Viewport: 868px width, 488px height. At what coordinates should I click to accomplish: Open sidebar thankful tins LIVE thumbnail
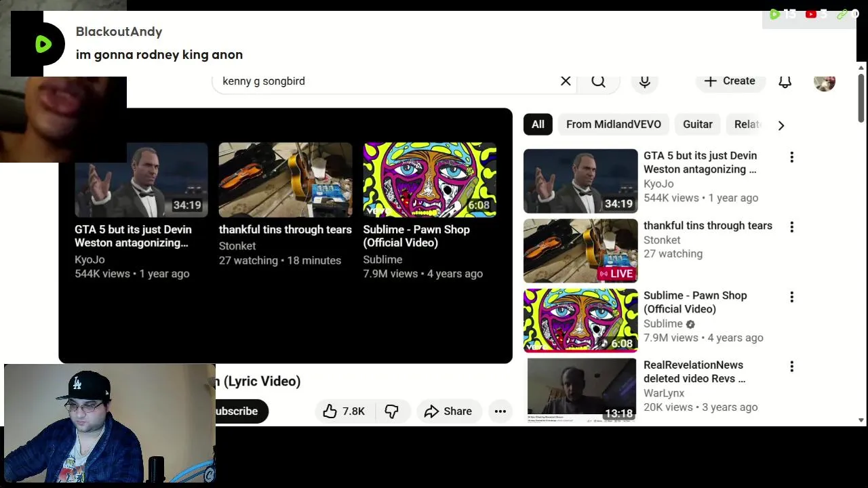[580, 251]
